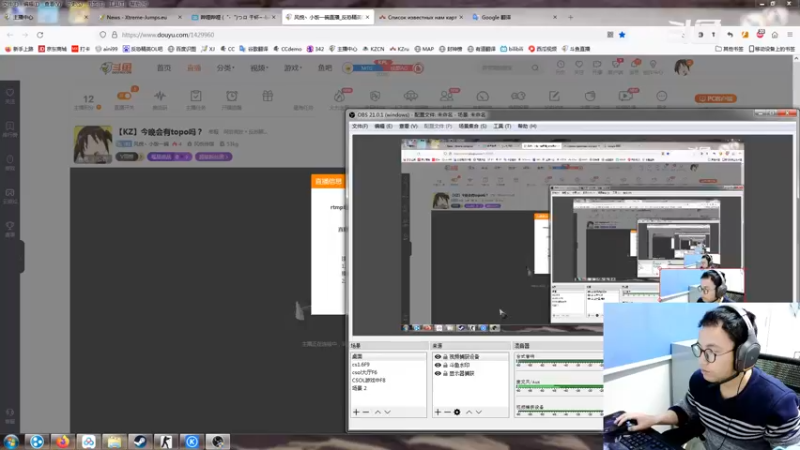Open Firefox from the taskbar
The height and width of the screenshot is (450, 800).
point(62,441)
